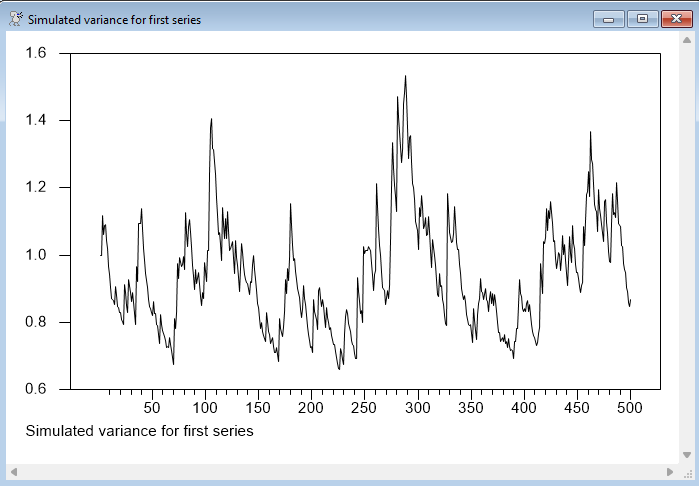
Task: Click the vertical scrollbar down arrow
Action: pos(688,455)
